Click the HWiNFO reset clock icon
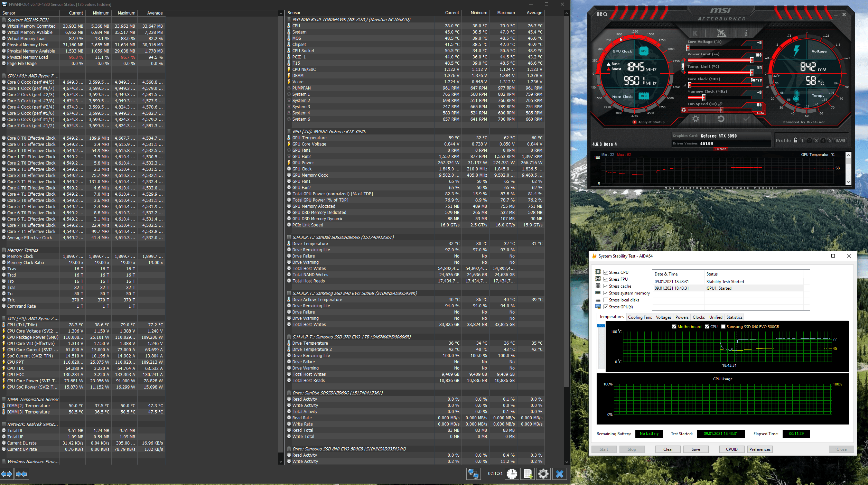The width and height of the screenshot is (868, 485). click(512, 474)
